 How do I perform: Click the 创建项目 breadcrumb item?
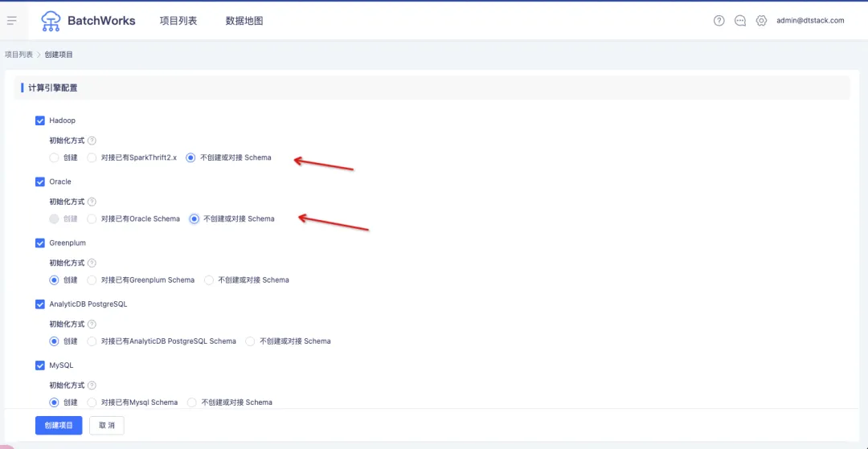coord(59,54)
